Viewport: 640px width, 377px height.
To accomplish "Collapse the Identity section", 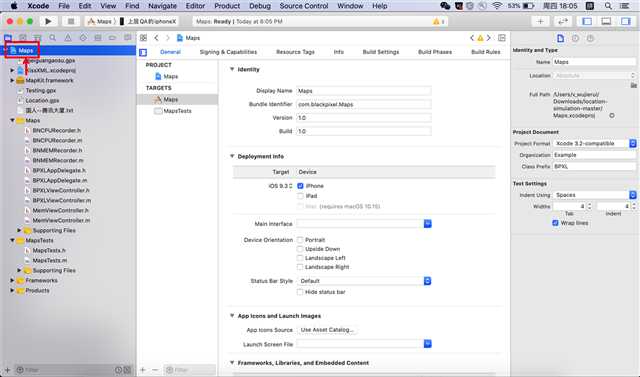I will point(232,69).
